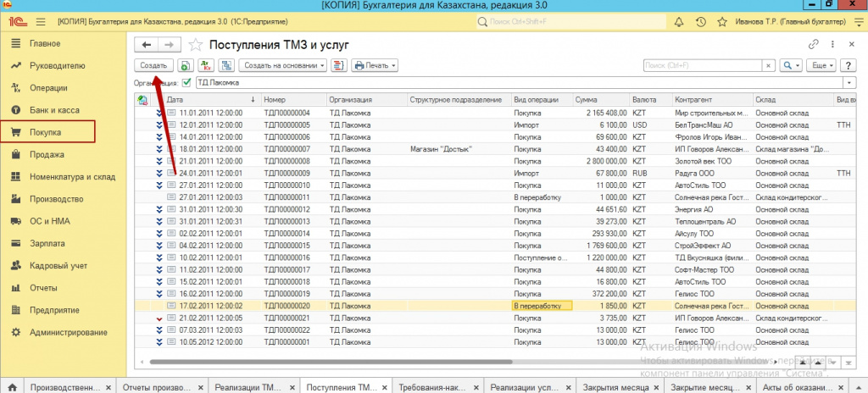Get link via chain icon

pyautogui.click(x=814, y=44)
